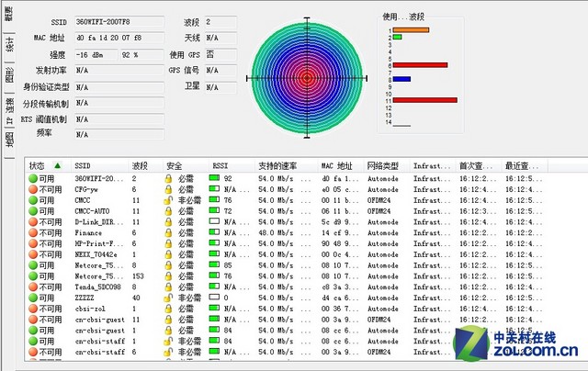Click the lock icon in CMCC-AUTO row

168,211
